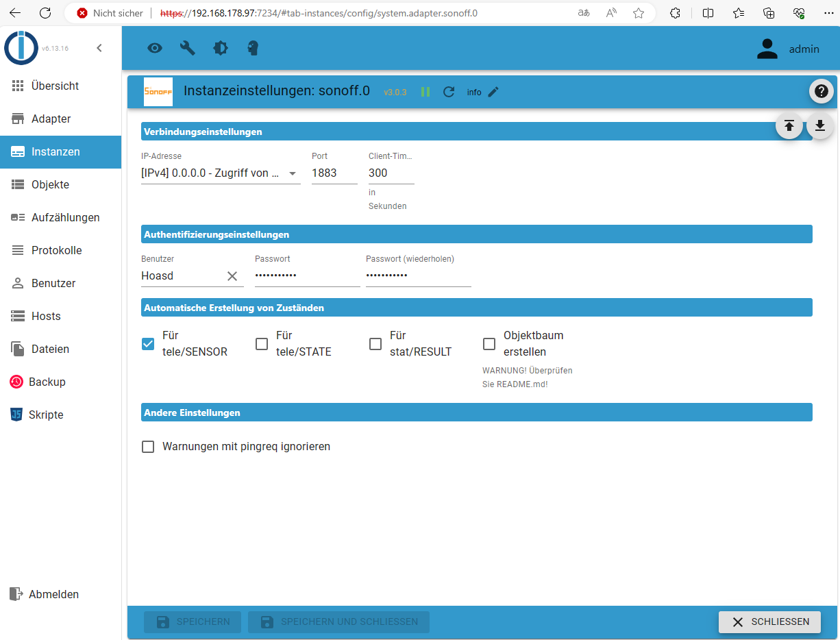Open the help question mark icon
Screen dimensions: 840x640
coord(821,91)
